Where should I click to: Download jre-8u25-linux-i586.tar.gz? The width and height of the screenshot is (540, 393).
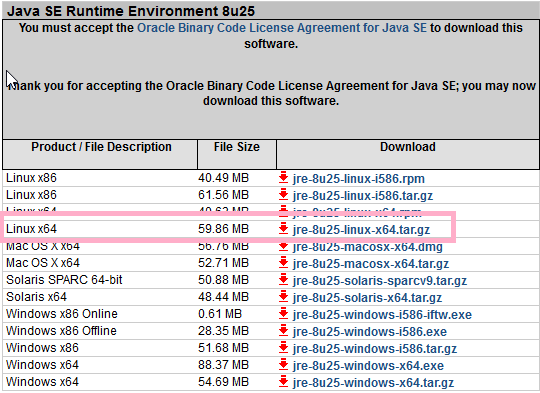(x=363, y=196)
